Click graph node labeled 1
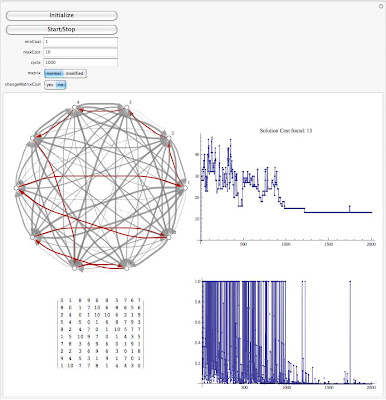Screen dimensions: 386x400 (185, 188)
